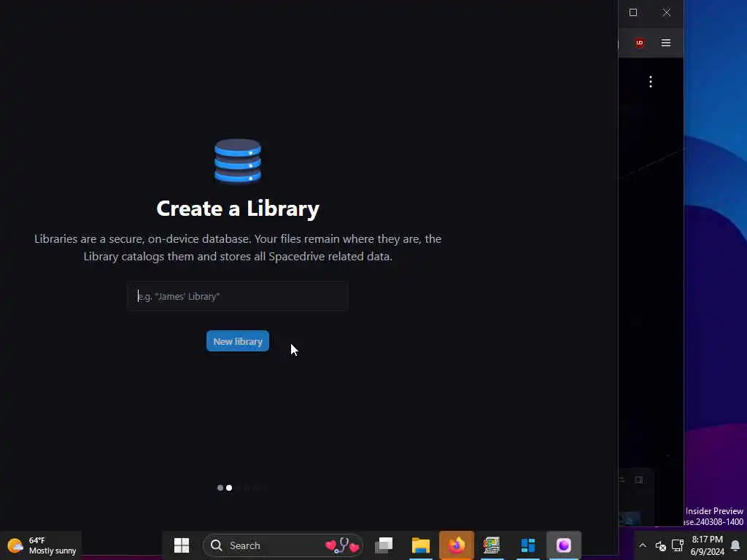Click the taskbar Search box
Viewport: 747px width, 560px height.
283,545
